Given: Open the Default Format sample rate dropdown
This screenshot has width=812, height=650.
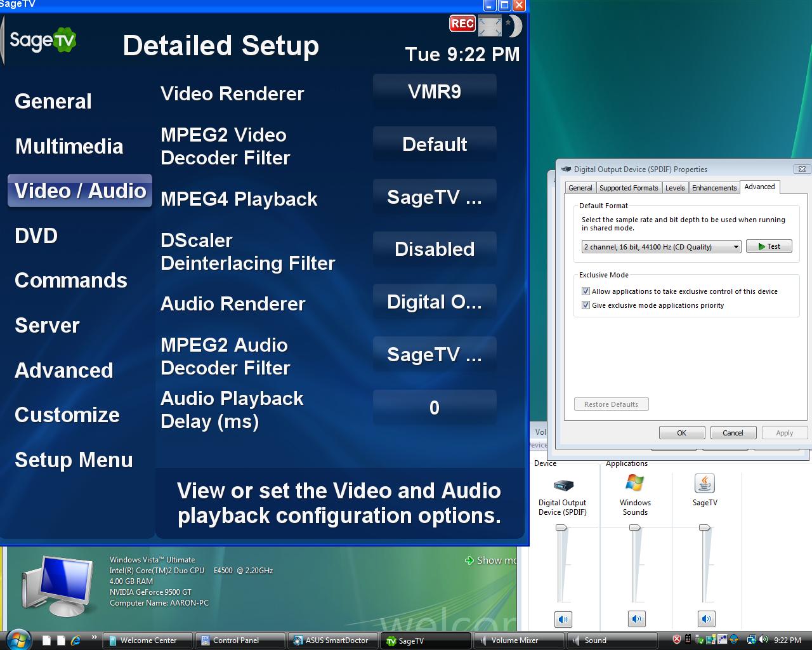Looking at the screenshot, I should pos(662,246).
